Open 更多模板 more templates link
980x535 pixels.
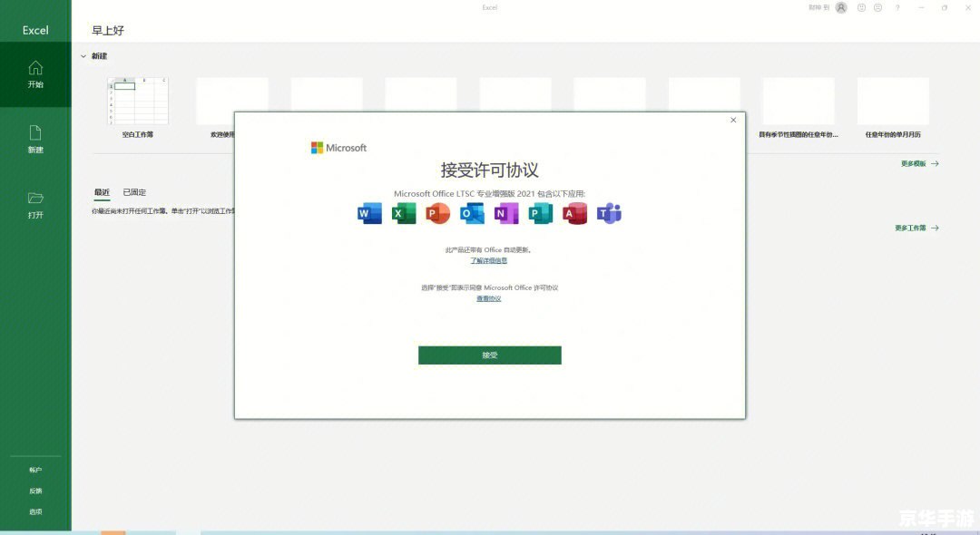point(919,163)
